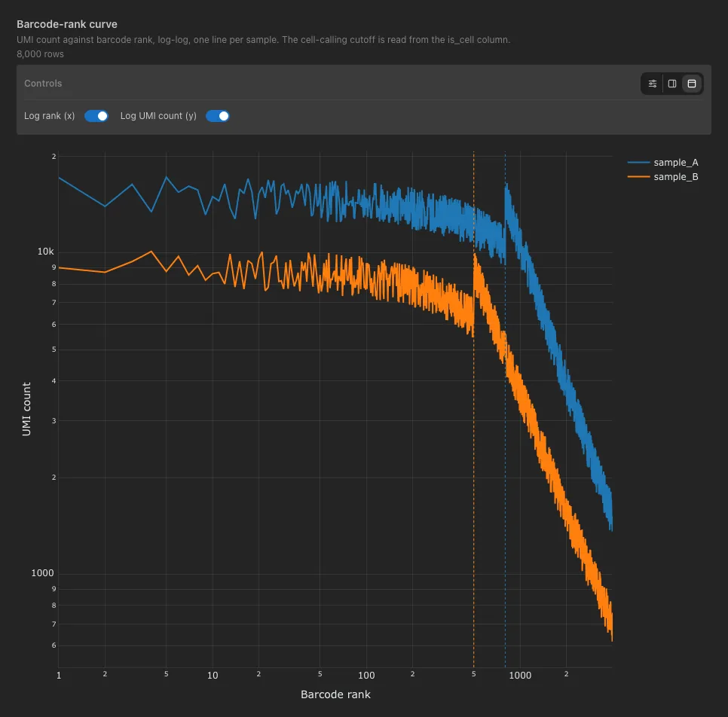The width and height of the screenshot is (728, 717).
Task: Hide sample_A series via legend entry
Action: coord(663,163)
